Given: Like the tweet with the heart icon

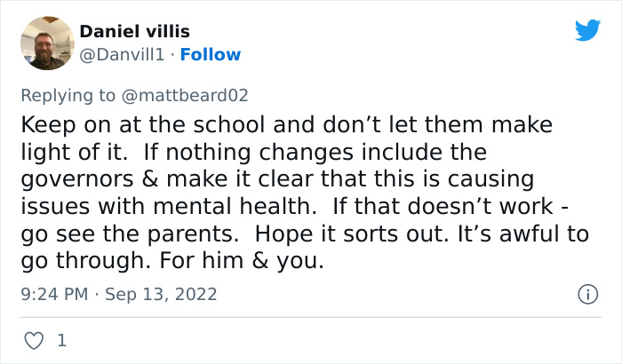Looking at the screenshot, I should (x=33, y=340).
